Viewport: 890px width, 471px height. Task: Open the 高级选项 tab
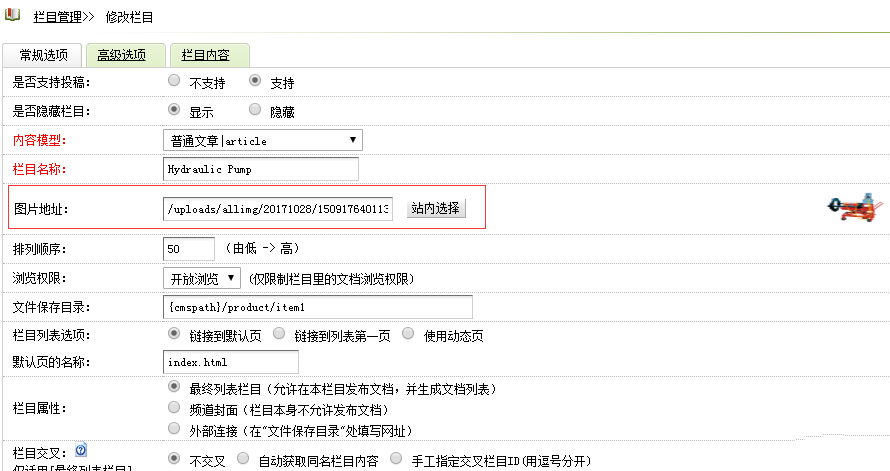(x=121, y=56)
